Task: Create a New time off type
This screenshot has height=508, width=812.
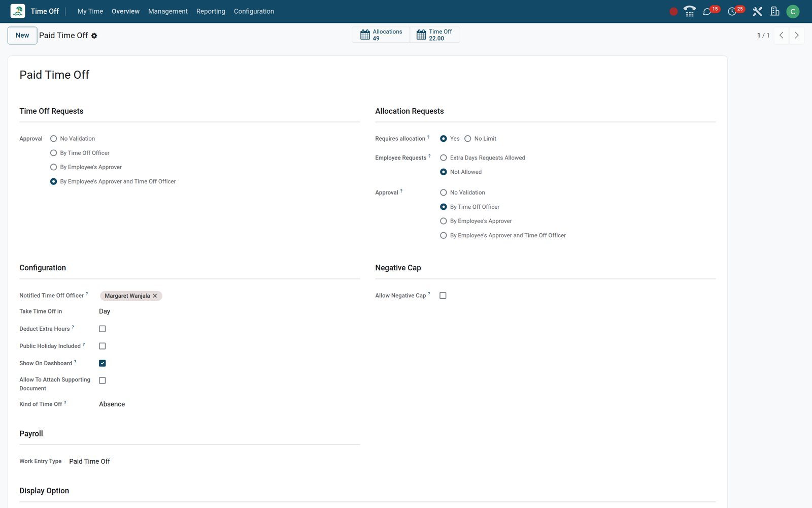Action: tap(22, 36)
